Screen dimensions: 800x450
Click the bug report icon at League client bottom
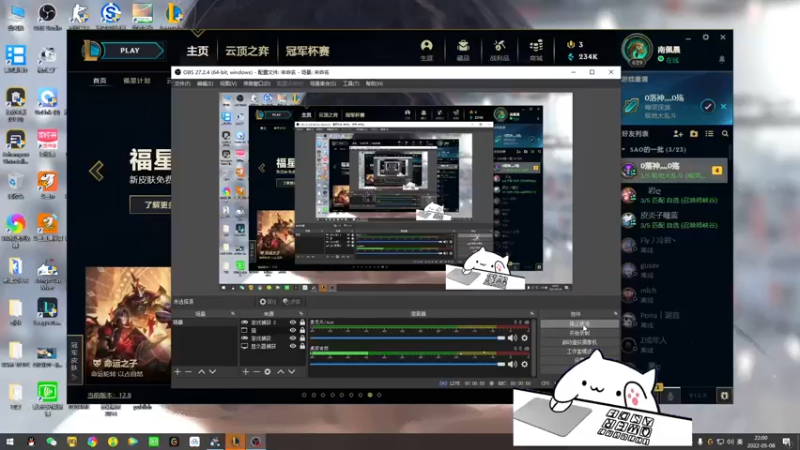(x=724, y=395)
